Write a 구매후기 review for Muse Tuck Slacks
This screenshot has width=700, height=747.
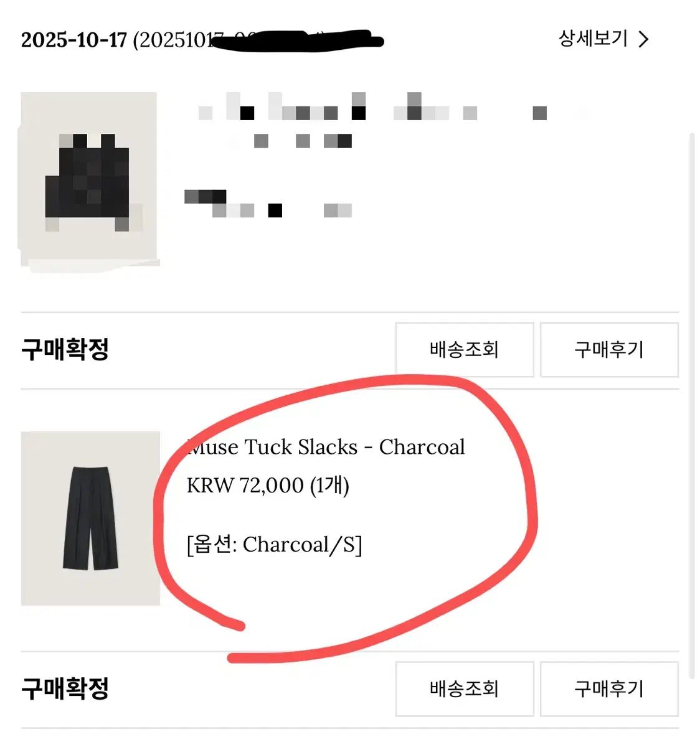tap(609, 689)
